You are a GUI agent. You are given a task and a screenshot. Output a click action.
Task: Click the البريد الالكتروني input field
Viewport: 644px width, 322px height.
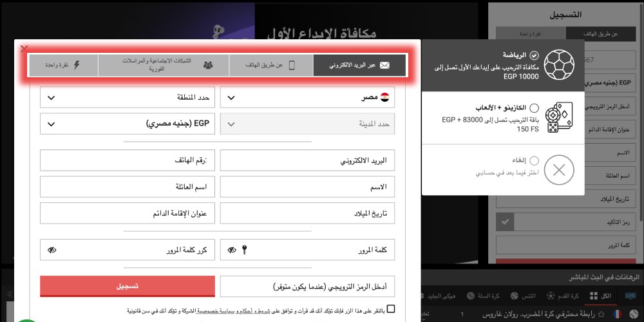[307, 160]
